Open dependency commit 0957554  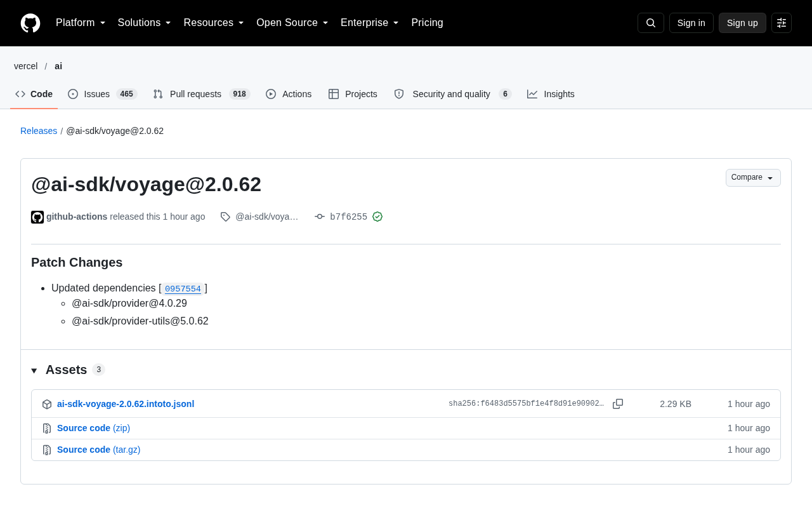[x=183, y=289]
